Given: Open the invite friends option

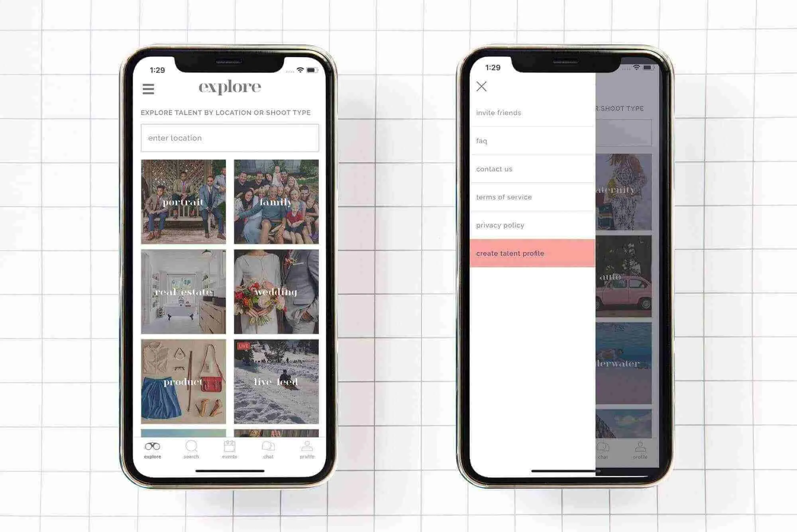Looking at the screenshot, I should coord(498,113).
